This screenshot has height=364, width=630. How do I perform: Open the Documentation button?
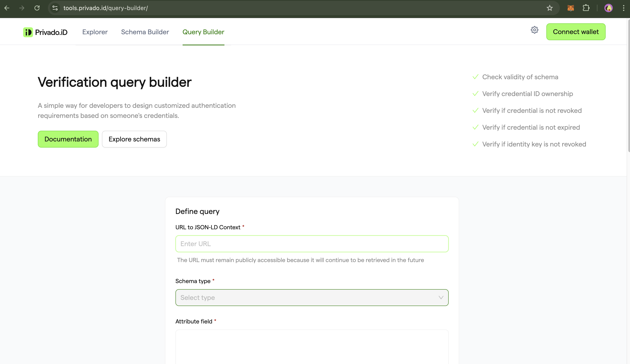tap(68, 139)
